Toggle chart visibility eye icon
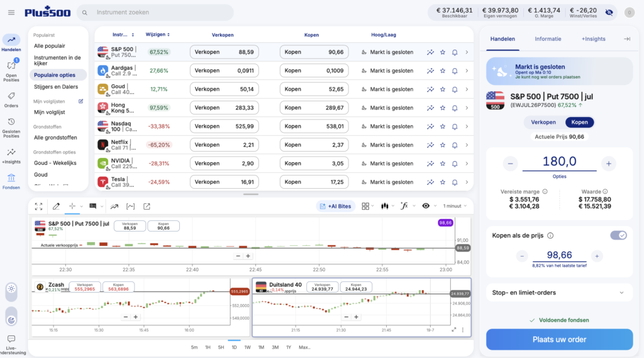This screenshot has height=358, width=644. coord(426,206)
